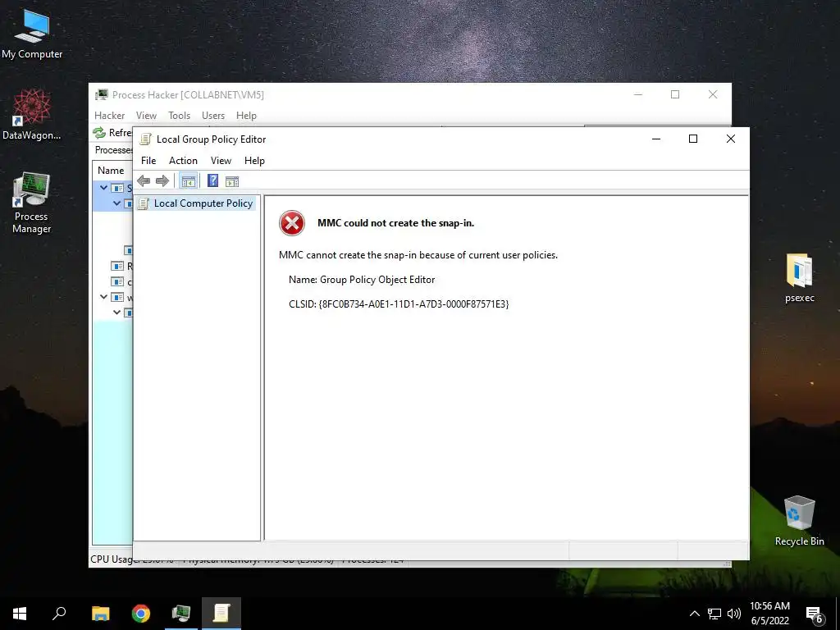Open Tools menu in Process Hacker
840x630 pixels.
click(x=179, y=116)
